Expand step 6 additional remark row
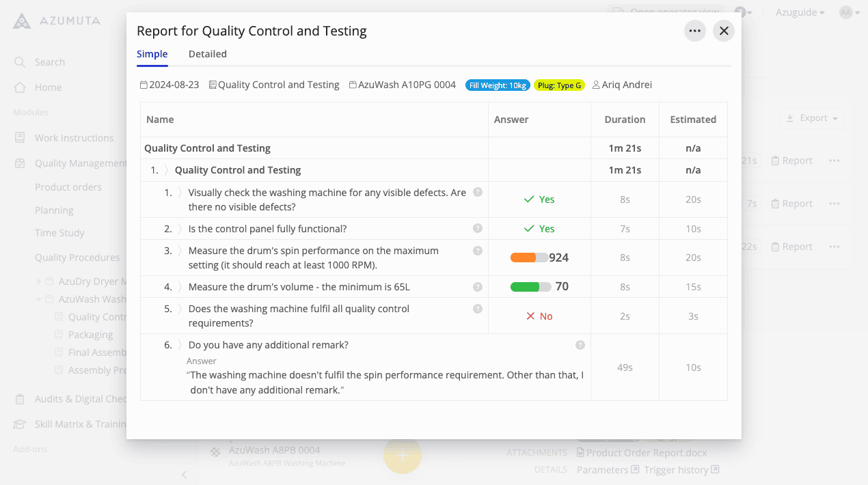This screenshot has width=868, height=485. (x=180, y=345)
